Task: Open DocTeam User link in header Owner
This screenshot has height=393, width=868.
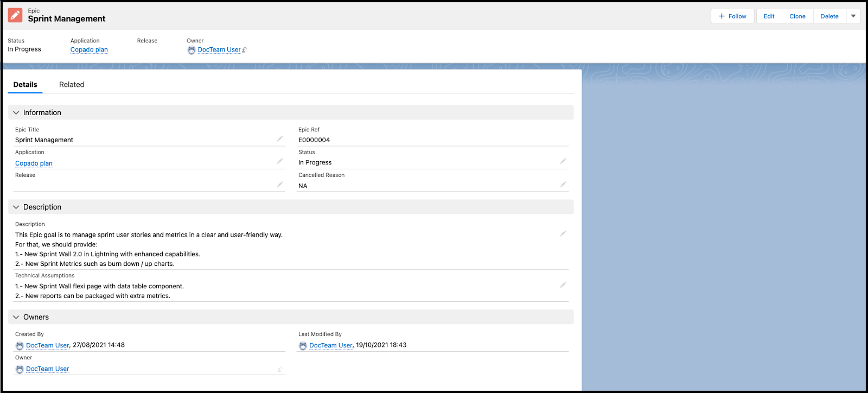Action: (x=219, y=50)
